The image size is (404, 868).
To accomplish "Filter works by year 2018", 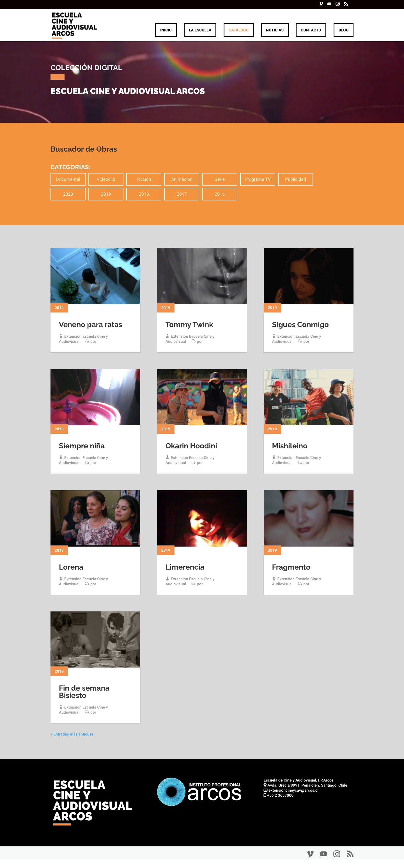I will tap(144, 194).
